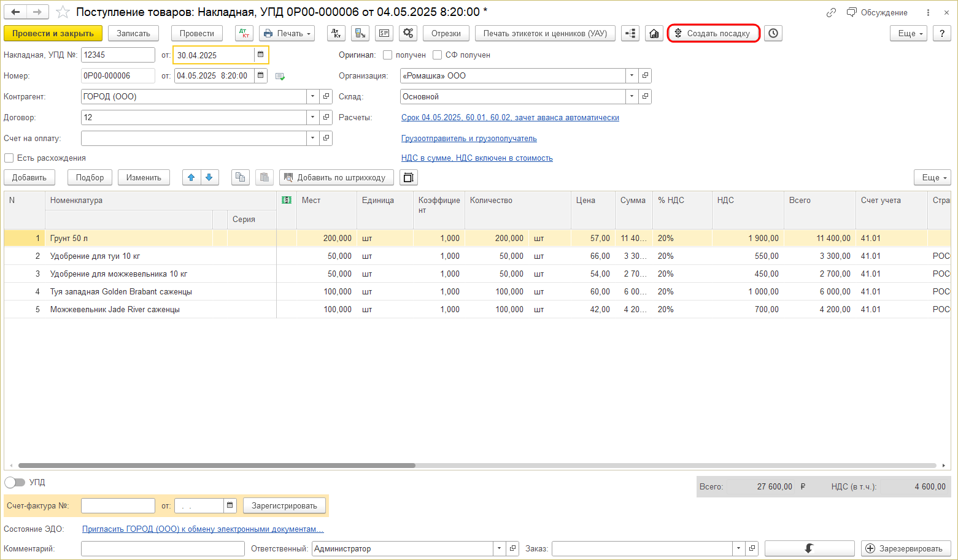Expand the Контрагент dropdown list
Viewport: 958px width, 560px height.
pyautogui.click(x=313, y=97)
